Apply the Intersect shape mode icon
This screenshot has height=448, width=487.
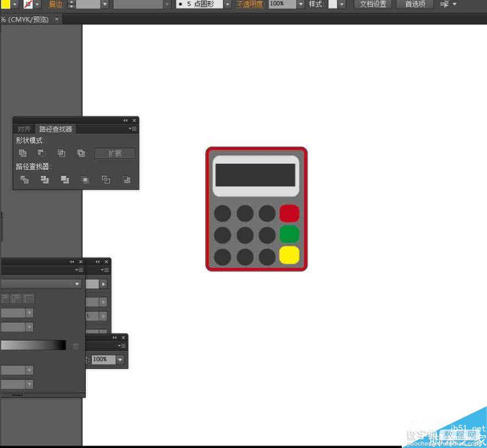coord(61,153)
